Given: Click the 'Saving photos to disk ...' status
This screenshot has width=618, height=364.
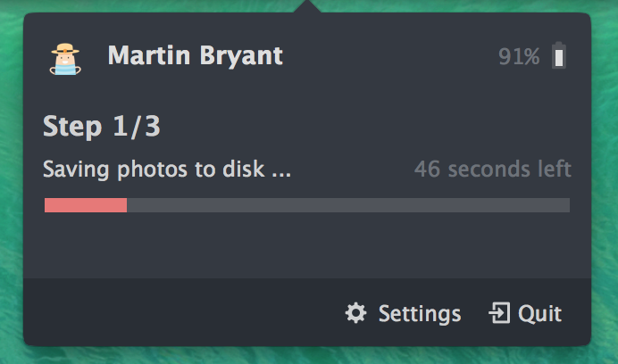Looking at the screenshot, I should 167,170.
